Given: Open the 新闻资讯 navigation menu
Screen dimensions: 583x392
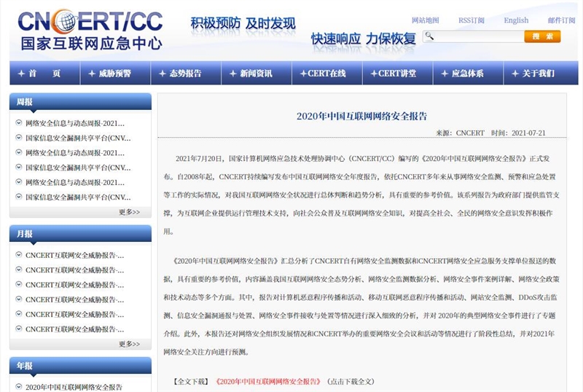Looking at the screenshot, I should (x=257, y=74).
